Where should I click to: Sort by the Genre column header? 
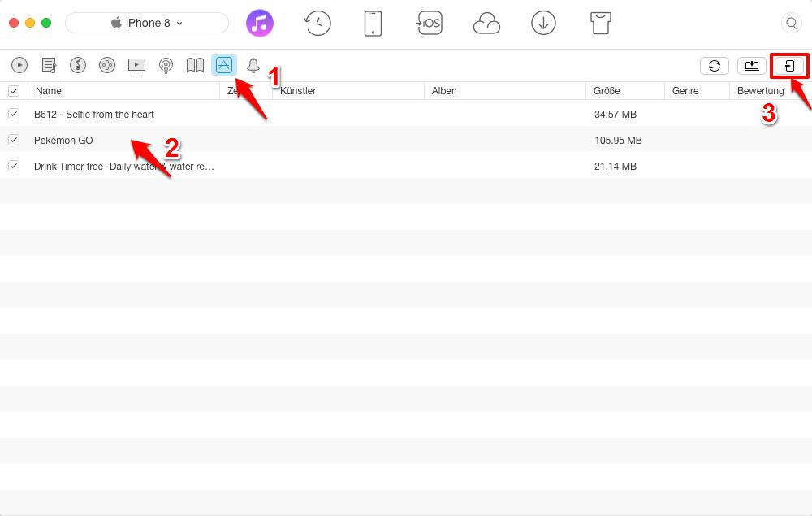[x=697, y=91]
